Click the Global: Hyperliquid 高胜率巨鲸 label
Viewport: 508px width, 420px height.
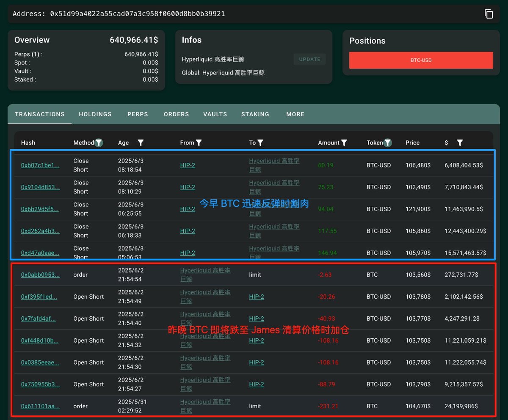tap(223, 73)
